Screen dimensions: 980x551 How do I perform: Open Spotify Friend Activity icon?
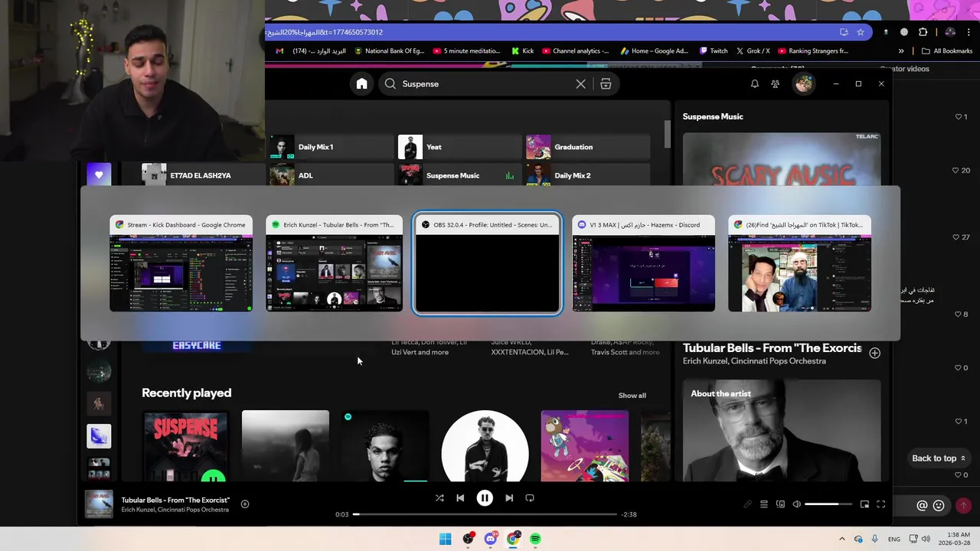(776, 84)
